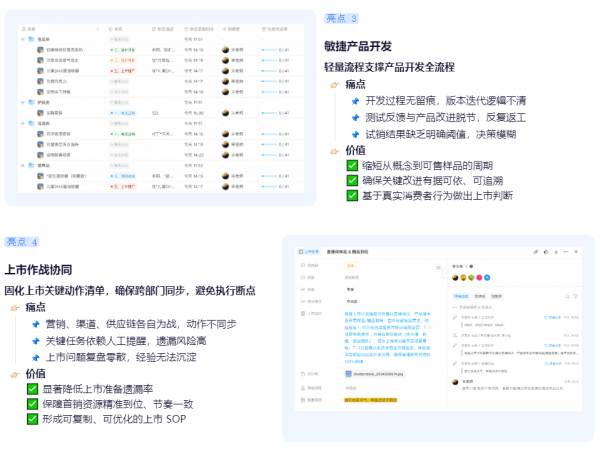Click the 亮点 4 badge
This screenshot has width=600, height=452.
click(x=22, y=242)
